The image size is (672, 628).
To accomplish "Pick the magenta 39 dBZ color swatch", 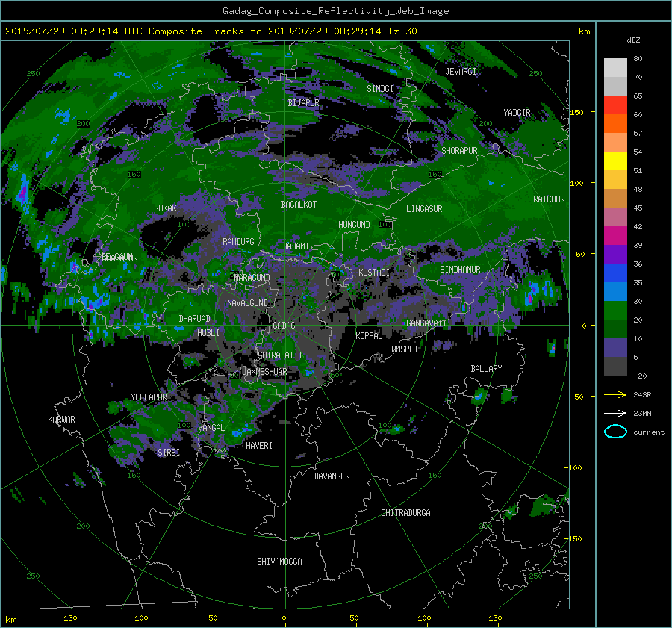I will [x=615, y=236].
